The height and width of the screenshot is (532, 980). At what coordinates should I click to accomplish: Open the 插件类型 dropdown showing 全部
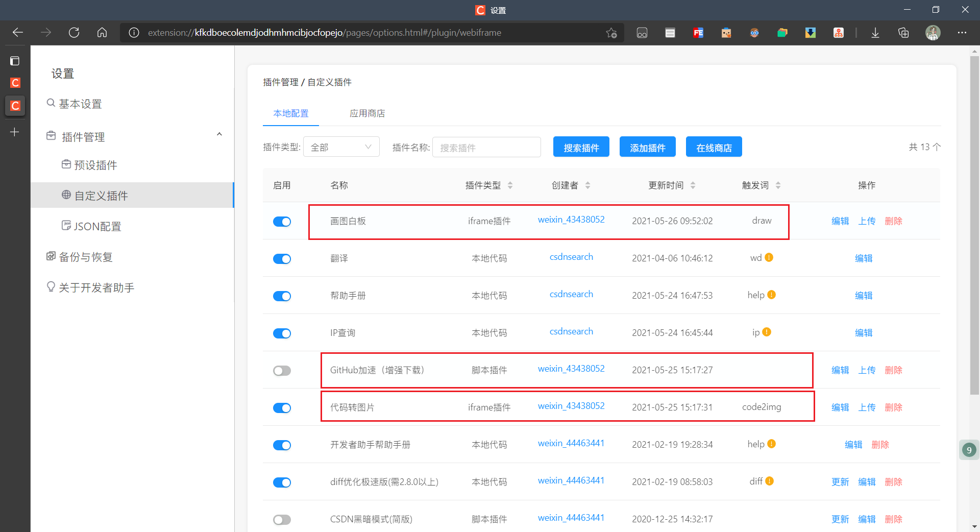pos(341,147)
